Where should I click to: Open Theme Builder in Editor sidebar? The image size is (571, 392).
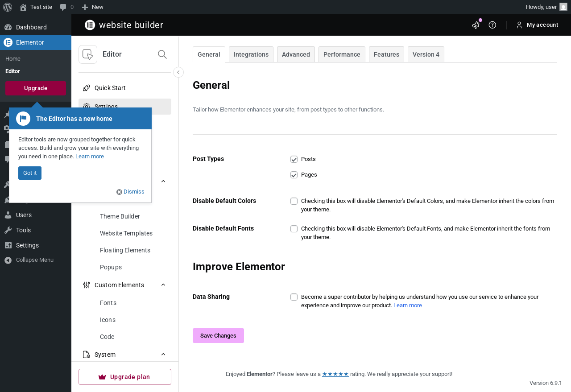120,216
